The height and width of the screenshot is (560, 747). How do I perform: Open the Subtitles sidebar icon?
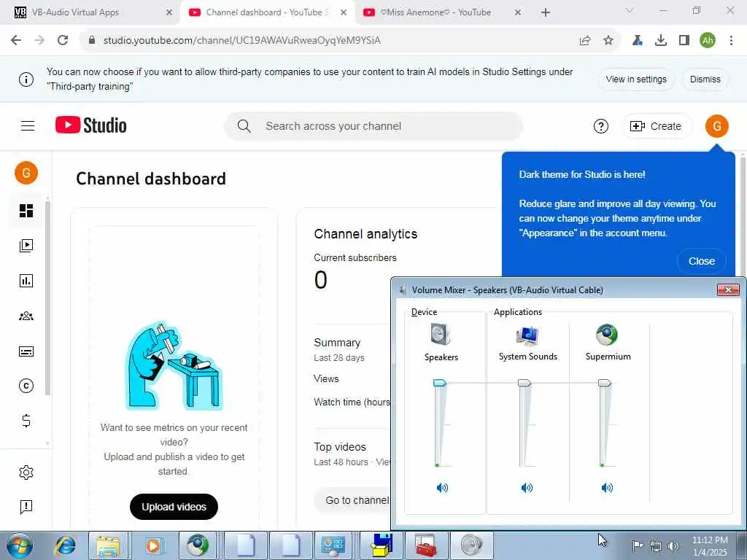tap(26, 351)
